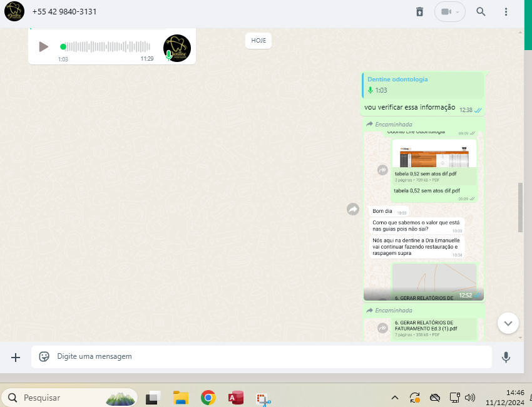Focus the Digite uma mensagem field

pos(262,356)
